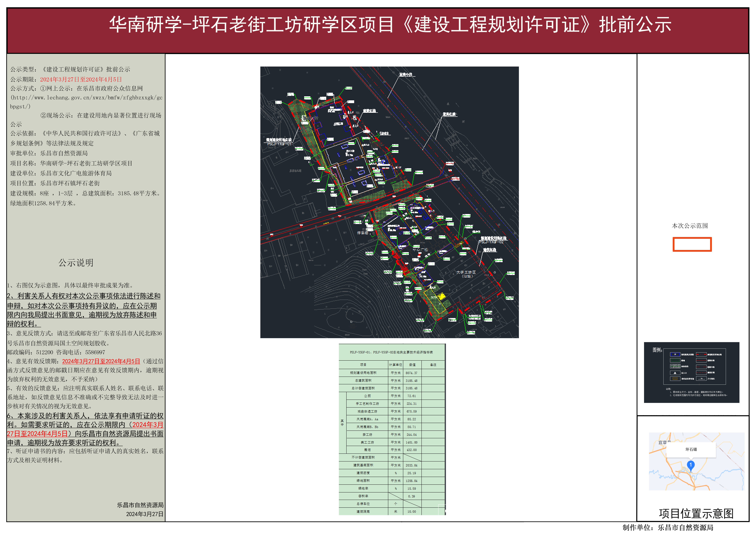
Task: Click the 公示说明 heading
Action: pyautogui.click(x=76, y=263)
